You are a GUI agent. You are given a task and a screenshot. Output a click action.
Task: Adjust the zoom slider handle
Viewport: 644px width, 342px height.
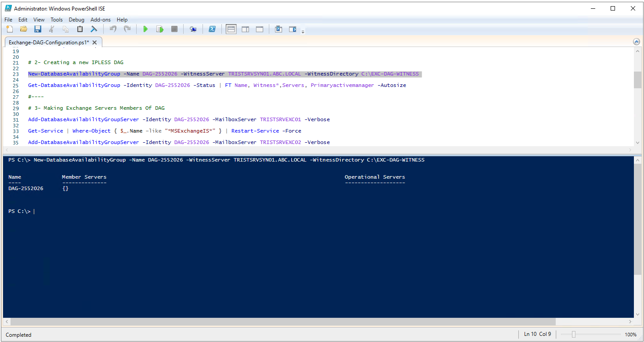[573, 335]
